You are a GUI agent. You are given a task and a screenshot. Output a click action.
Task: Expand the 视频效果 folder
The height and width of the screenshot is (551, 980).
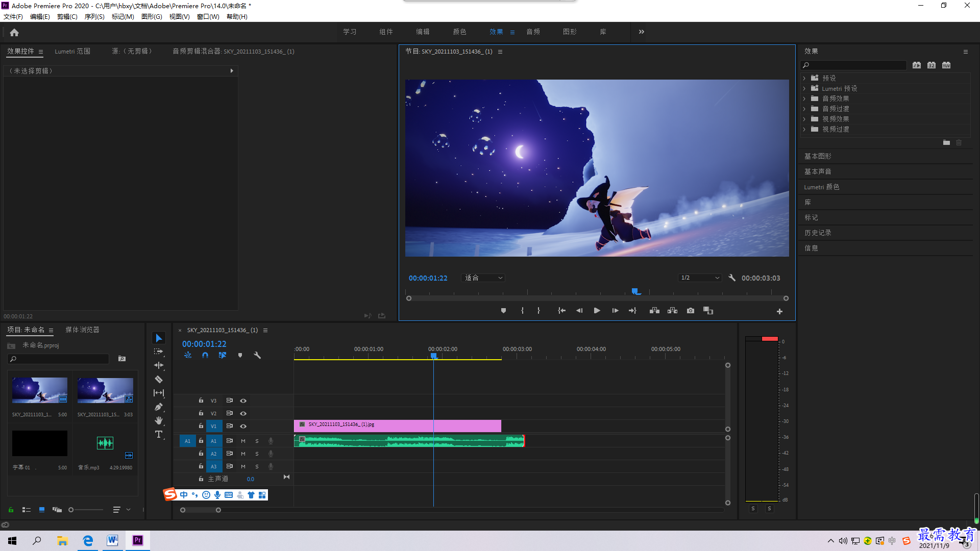[x=804, y=119]
